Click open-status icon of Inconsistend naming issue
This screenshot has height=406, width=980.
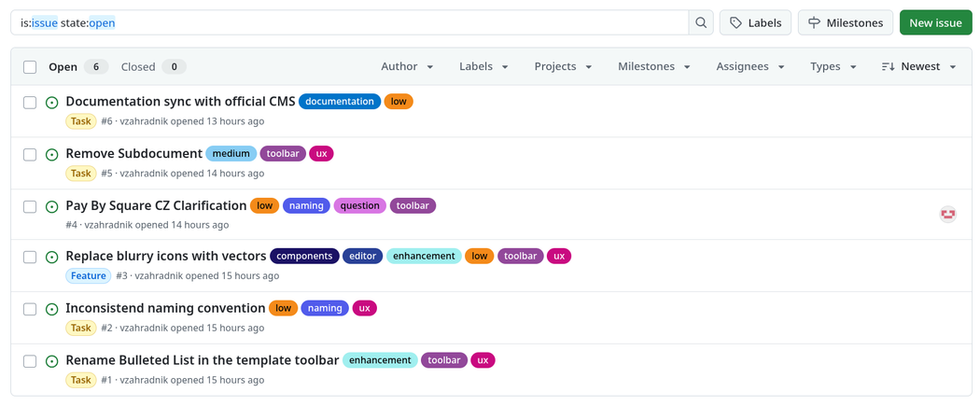coord(52,309)
